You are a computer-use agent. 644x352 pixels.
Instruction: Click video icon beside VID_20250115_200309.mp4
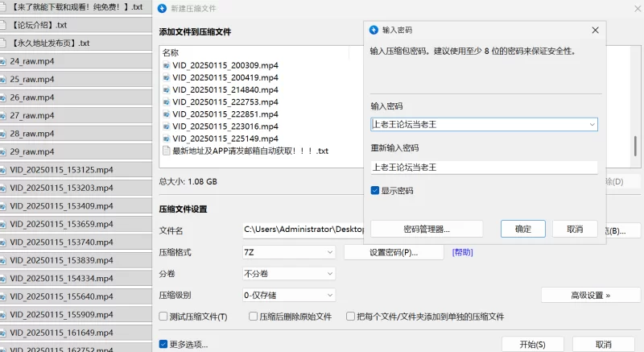coord(167,66)
